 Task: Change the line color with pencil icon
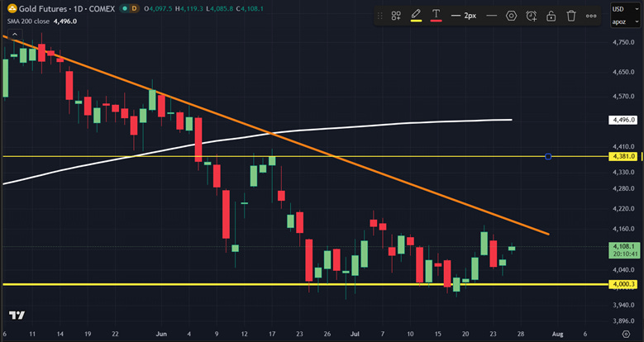tap(416, 16)
